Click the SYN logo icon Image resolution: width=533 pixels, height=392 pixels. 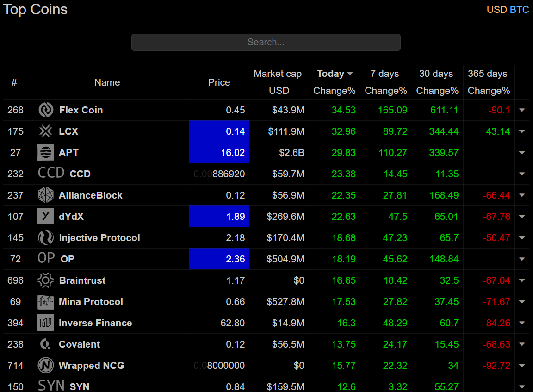(x=51, y=386)
